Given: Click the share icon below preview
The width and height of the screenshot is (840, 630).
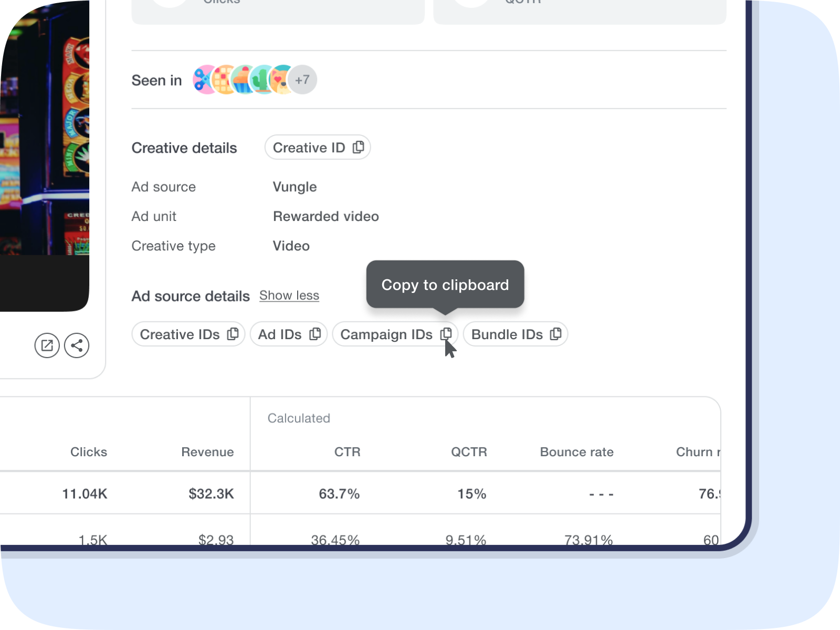Looking at the screenshot, I should pyautogui.click(x=77, y=345).
